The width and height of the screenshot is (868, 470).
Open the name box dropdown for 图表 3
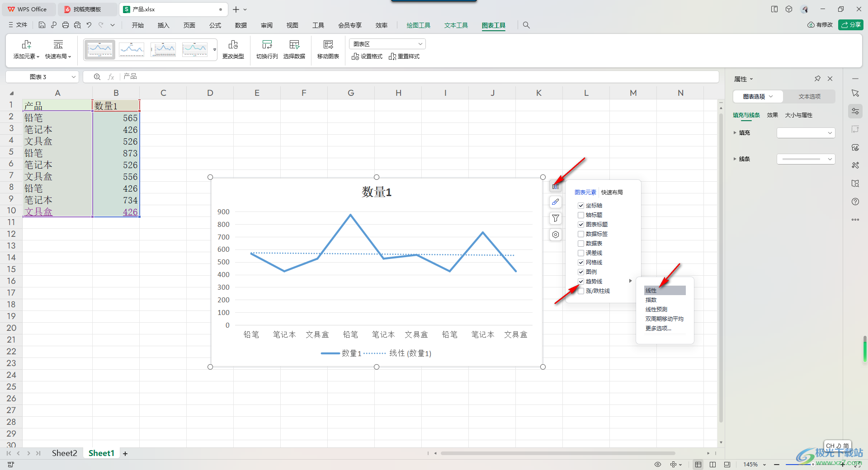(x=73, y=77)
